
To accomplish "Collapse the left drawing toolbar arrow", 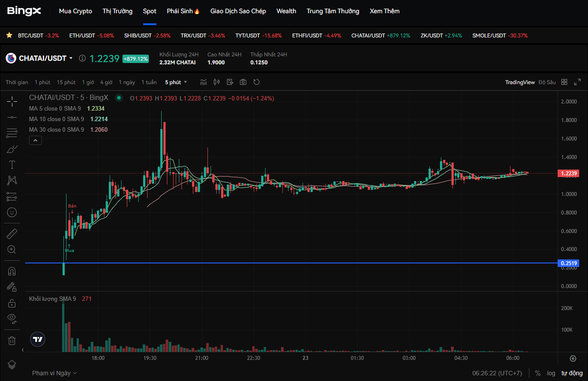I will [22, 350].
